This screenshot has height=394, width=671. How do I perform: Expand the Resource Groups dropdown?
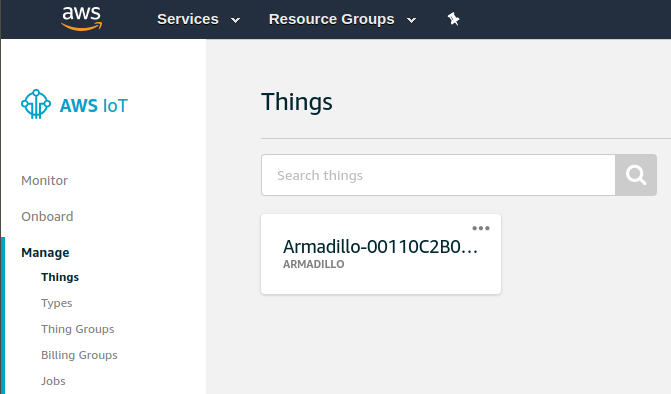(x=342, y=19)
